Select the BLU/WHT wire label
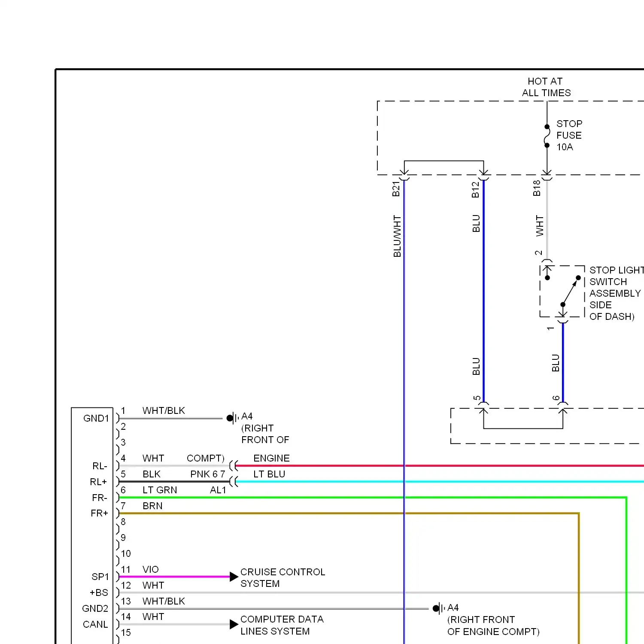This screenshot has width=644, height=644. click(x=397, y=236)
